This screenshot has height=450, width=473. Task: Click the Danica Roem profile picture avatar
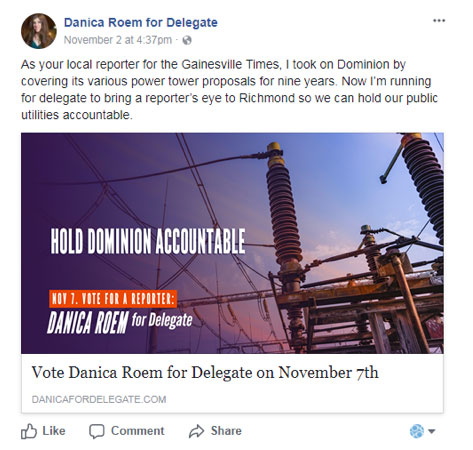tap(39, 31)
